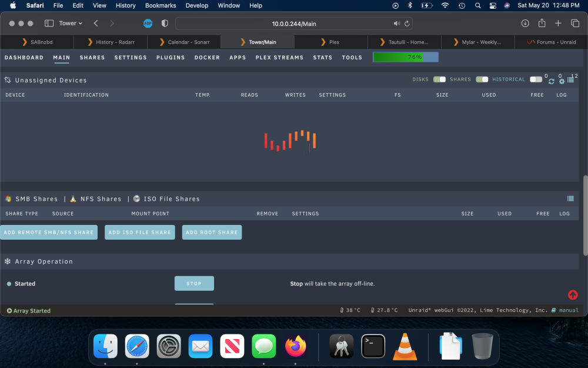Open the Unassigned Devices log list icon
This screenshot has width=588, height=368.
coord(570,80)
